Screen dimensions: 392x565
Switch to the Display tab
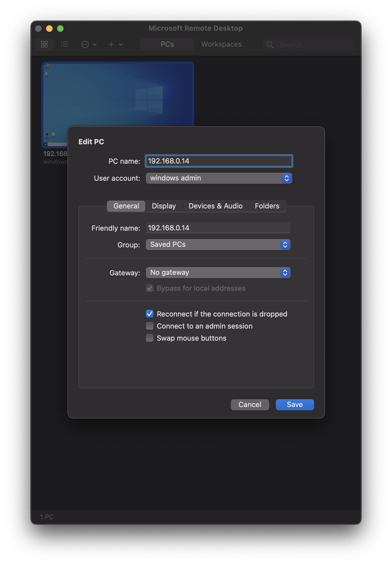click(x=164, y=206)
